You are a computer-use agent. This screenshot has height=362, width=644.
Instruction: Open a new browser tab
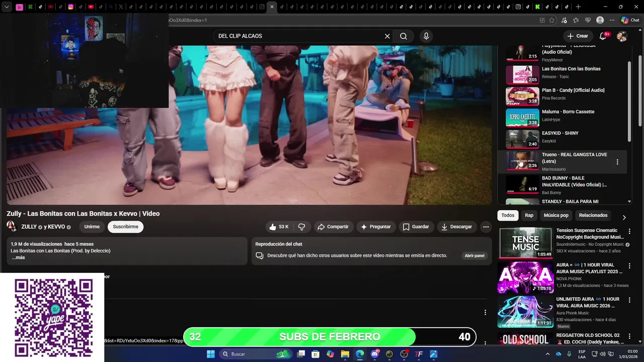coord(578,7)
